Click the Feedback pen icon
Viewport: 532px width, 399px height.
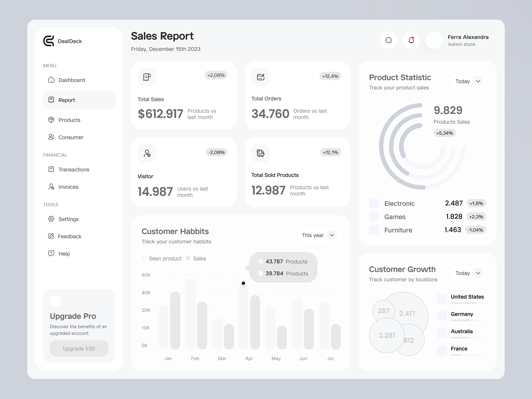pos(51,236)
